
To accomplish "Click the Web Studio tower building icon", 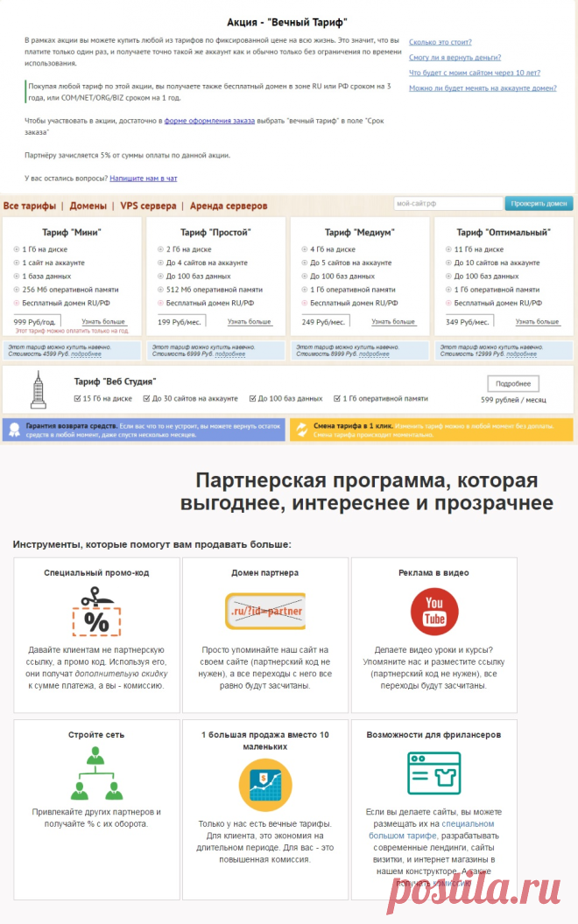I will point(39,390).
